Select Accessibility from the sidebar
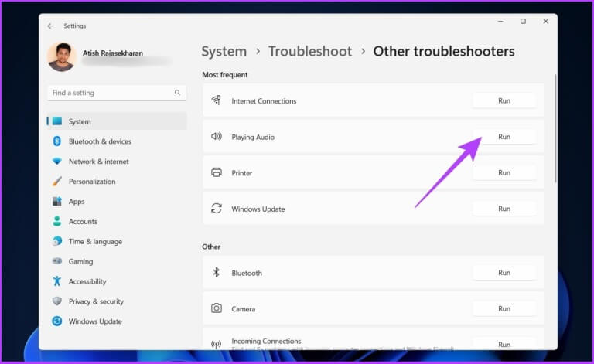This screenshot has height=364, width=594. pyautogui.click(x=87, y=281)
